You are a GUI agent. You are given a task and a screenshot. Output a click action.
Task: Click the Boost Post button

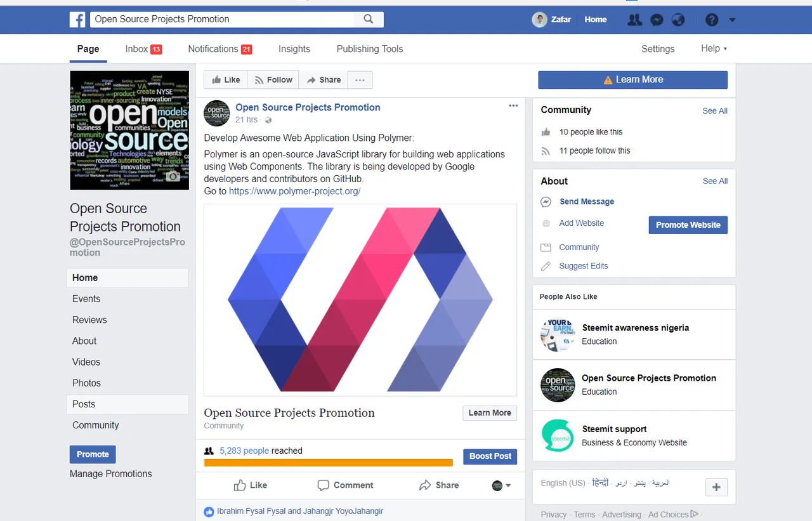(x=490, y=456)
